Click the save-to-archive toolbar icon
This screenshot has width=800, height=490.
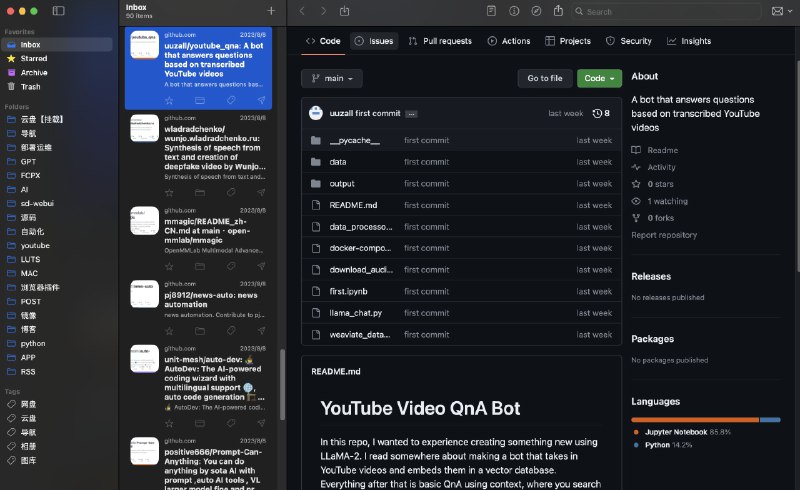tap(344, 11)
